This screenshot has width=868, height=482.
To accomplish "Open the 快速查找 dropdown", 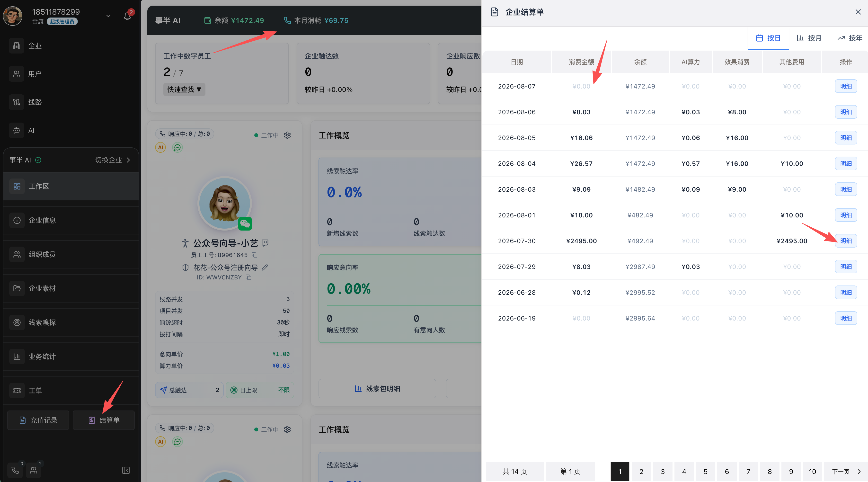I will pos(184,89).
